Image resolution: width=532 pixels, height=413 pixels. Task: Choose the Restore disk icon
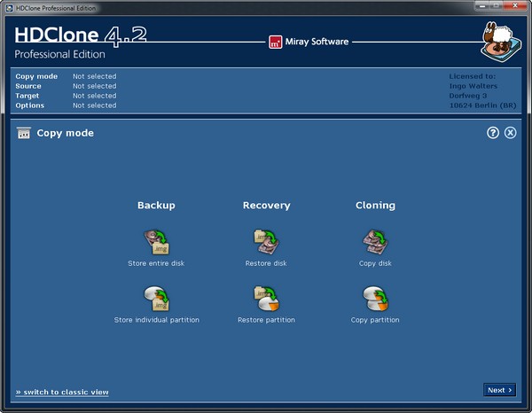pos(266,241)
